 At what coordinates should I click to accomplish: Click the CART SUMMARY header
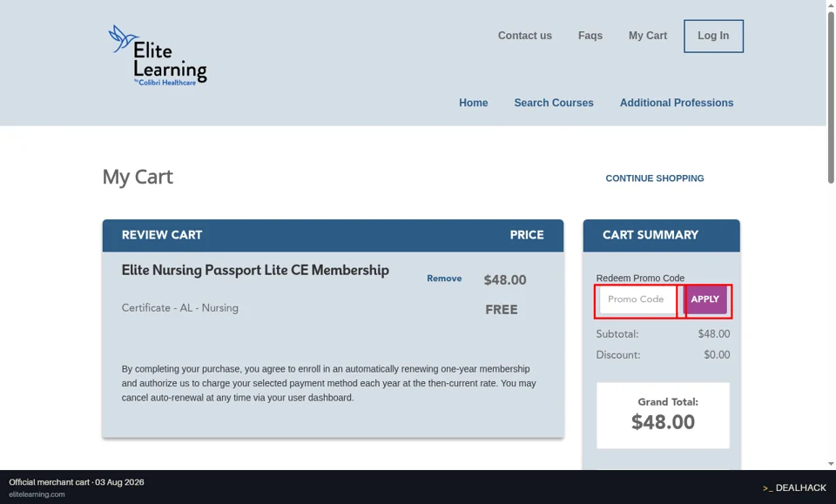[650, 235]
